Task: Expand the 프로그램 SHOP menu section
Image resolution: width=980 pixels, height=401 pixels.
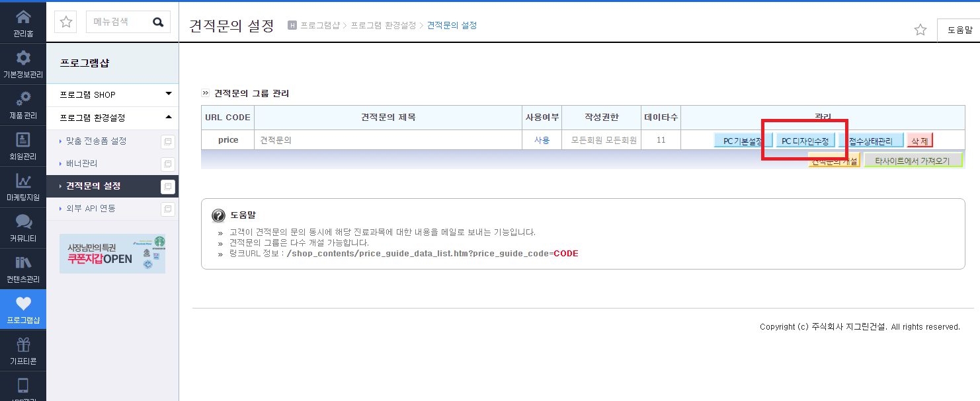Action: point(112,94)
